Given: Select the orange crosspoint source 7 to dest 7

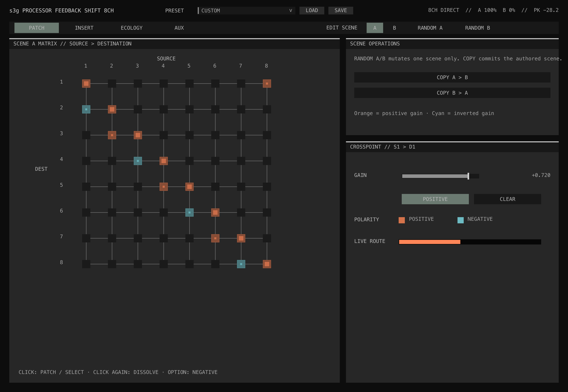Looking at the screenshot, I should tap(241, 238).
